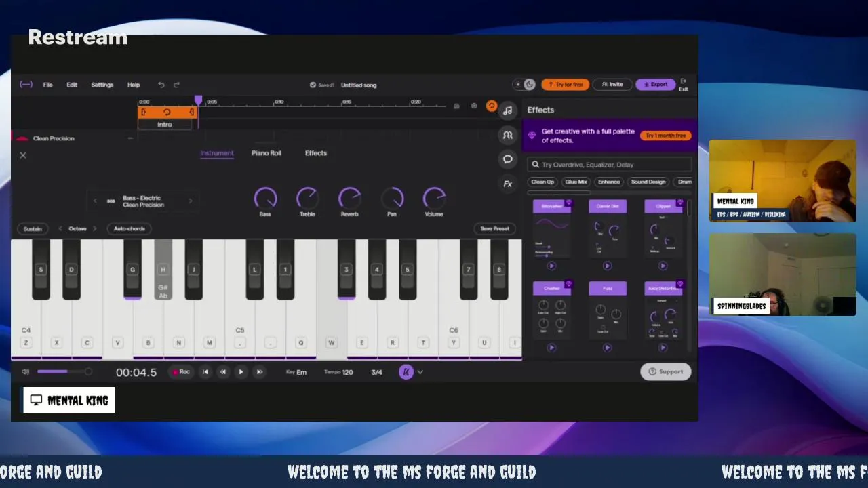Screen dimensions: 868x488
Task: Select the next instrument preset arrow
Action: (x=190, y=201)
